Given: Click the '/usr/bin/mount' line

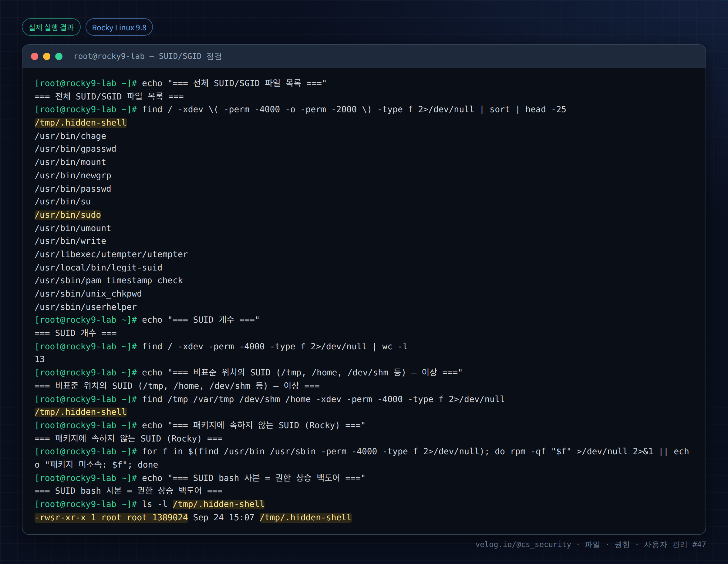Looking at the screenshot, I should (x=70, y=162).
